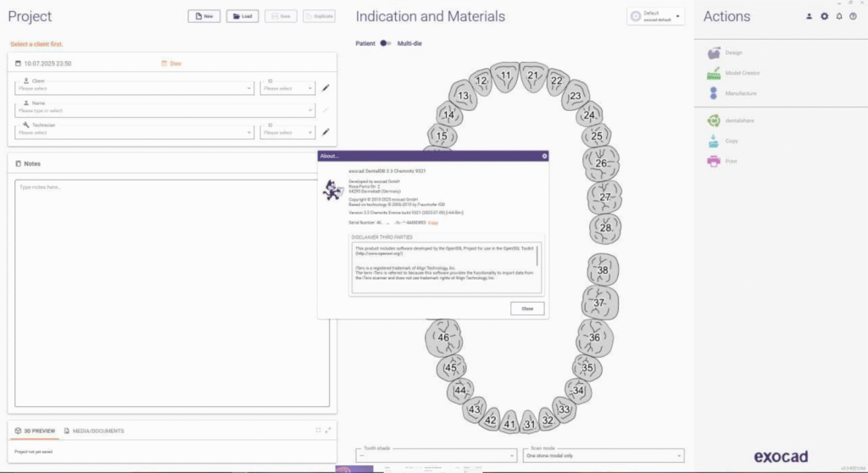Viewport: 868px width, 473px height.
Task: Select tooth 21 on the chart
Action: (x=532, y=76)
